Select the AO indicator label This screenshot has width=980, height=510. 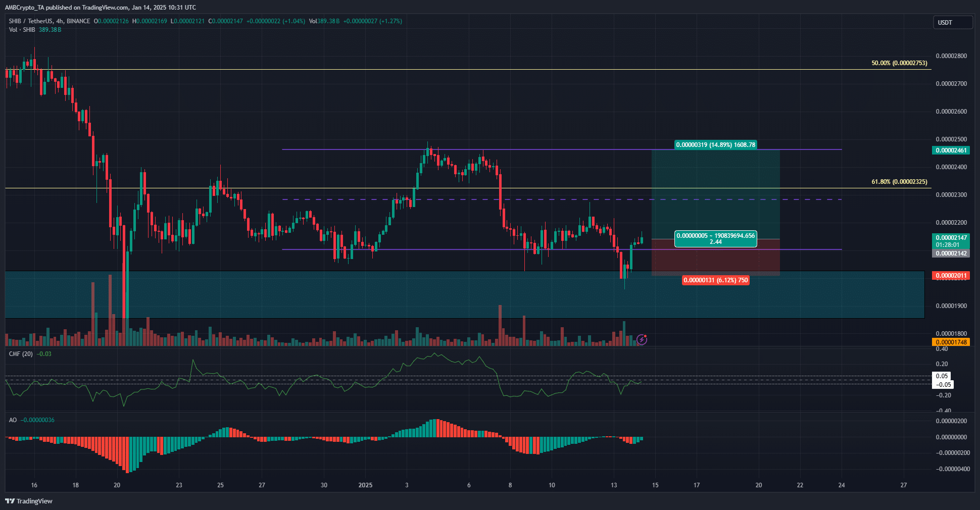[x=13, y=420]
